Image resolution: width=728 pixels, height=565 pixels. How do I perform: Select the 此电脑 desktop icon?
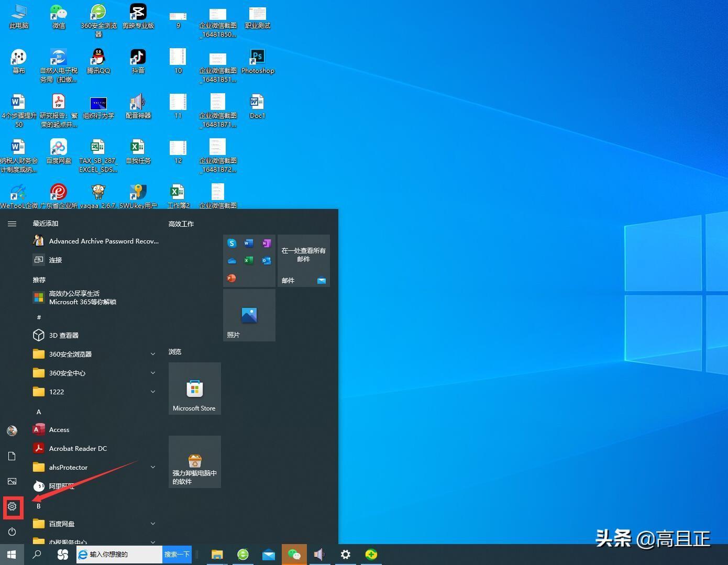[x=18, y=16]
